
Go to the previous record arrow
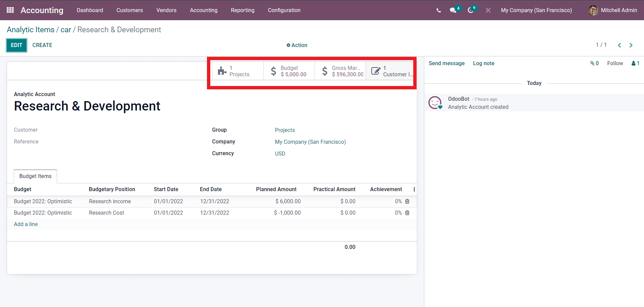[620, 45]
